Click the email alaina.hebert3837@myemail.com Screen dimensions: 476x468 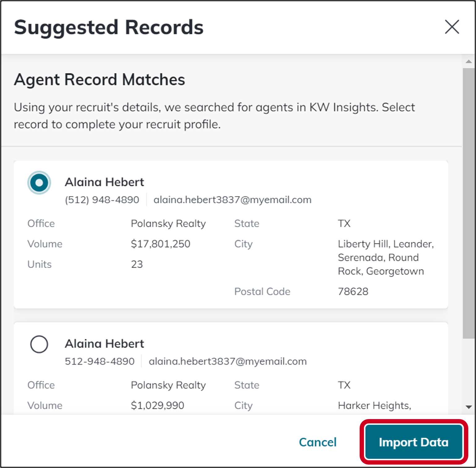[x=232, y=200]
